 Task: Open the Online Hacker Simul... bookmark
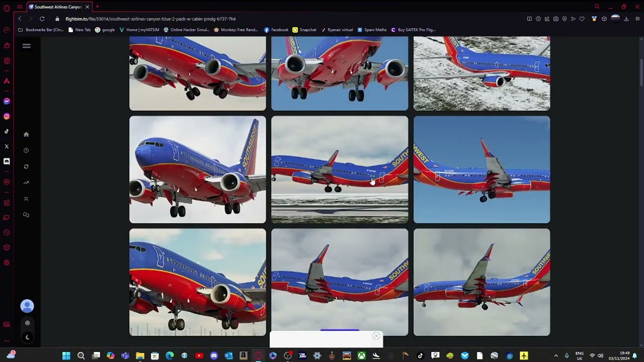pyautogui.click(x=186, y=30)
